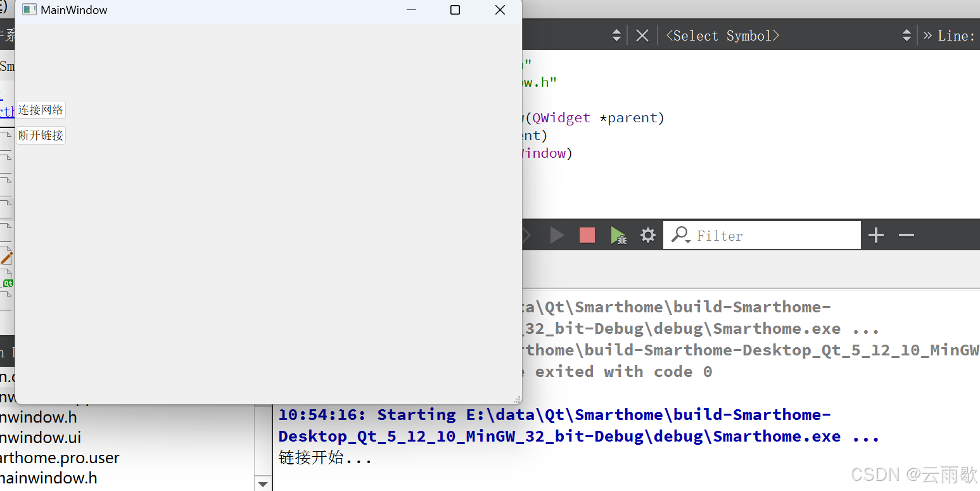Click the 断开链接 button in MainWindow
The image size is (980, 491).
point(41,136)
